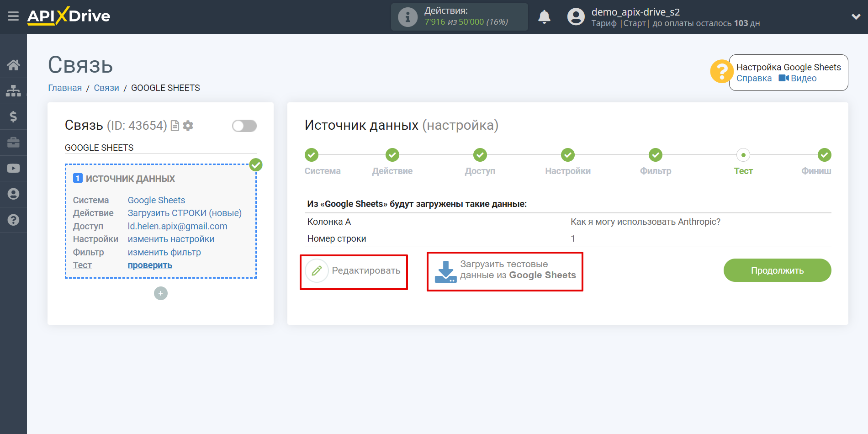Open the Справка help link
The height and width of the screenshot is (434, 868).
pos(754,78)
